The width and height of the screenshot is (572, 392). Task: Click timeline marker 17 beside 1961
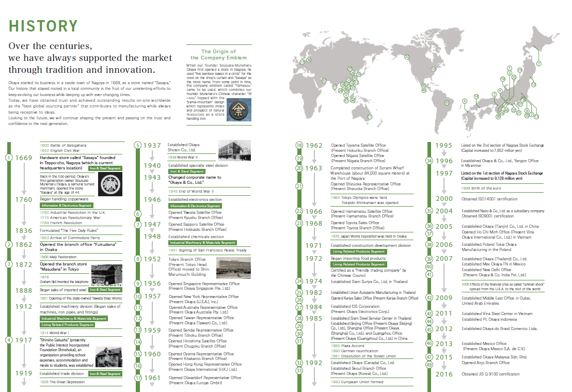coord(137,378)
